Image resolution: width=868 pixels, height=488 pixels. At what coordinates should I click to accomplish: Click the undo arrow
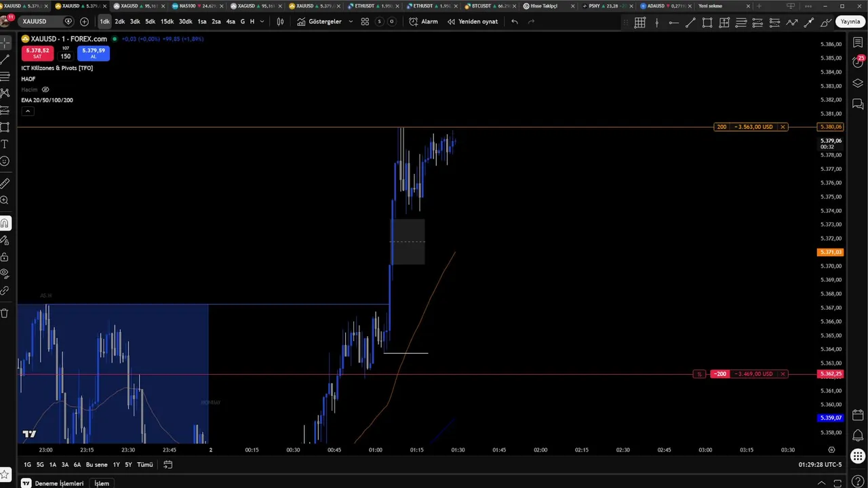(515, 22)
